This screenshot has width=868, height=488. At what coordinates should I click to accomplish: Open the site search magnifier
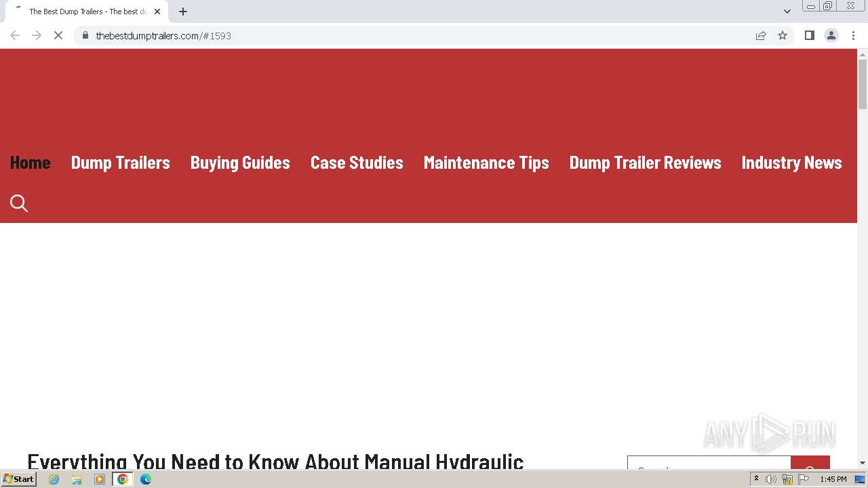pos(19,203)
